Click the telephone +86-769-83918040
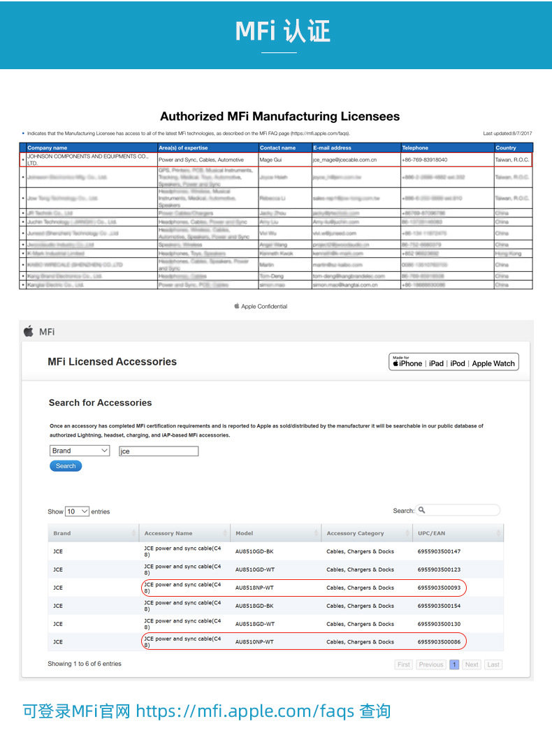The image size is (552, 756). [425, 159]
